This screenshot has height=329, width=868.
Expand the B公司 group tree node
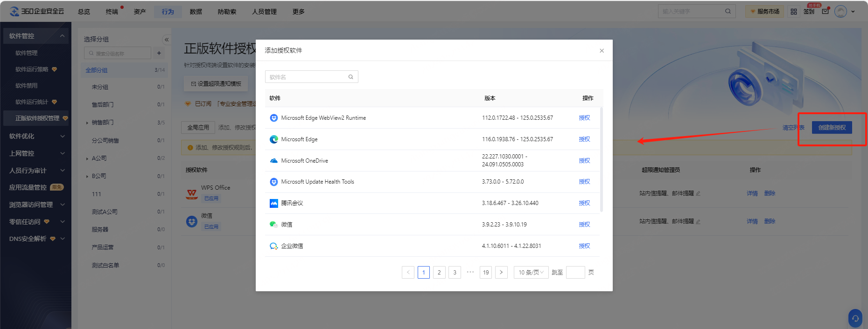tap(87, 177)
